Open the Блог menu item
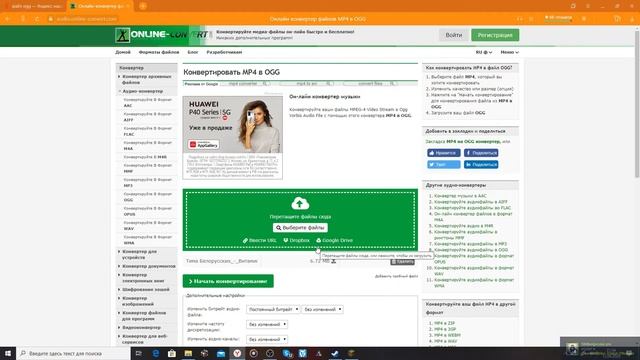 (193, 52)
